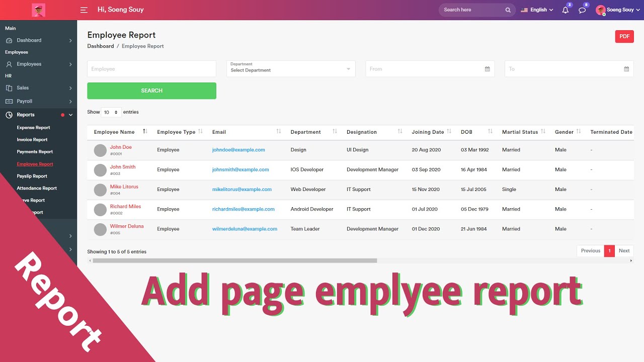Open calendar icon in From date field
This screenshot has height=362, width=644.
tap(487, 69)
